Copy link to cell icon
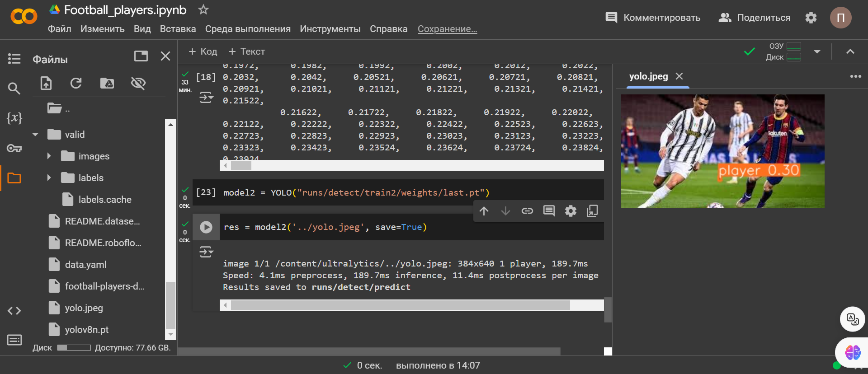 527,211
